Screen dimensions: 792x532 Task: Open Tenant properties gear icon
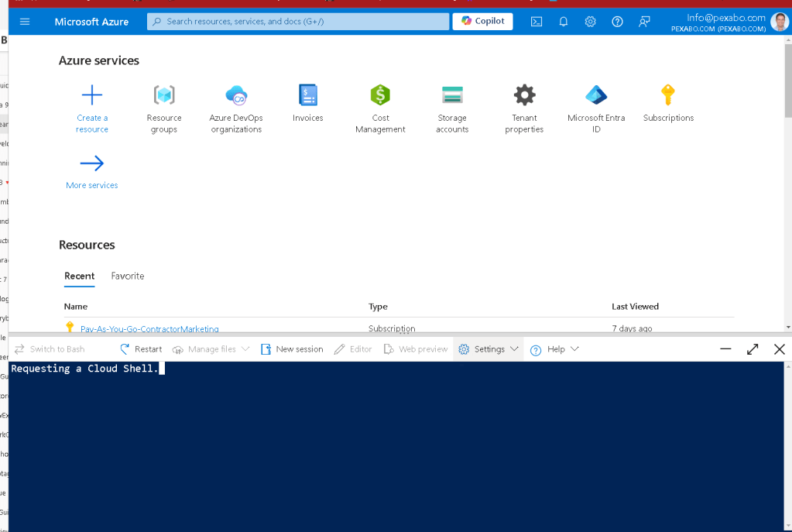(524, 94)
